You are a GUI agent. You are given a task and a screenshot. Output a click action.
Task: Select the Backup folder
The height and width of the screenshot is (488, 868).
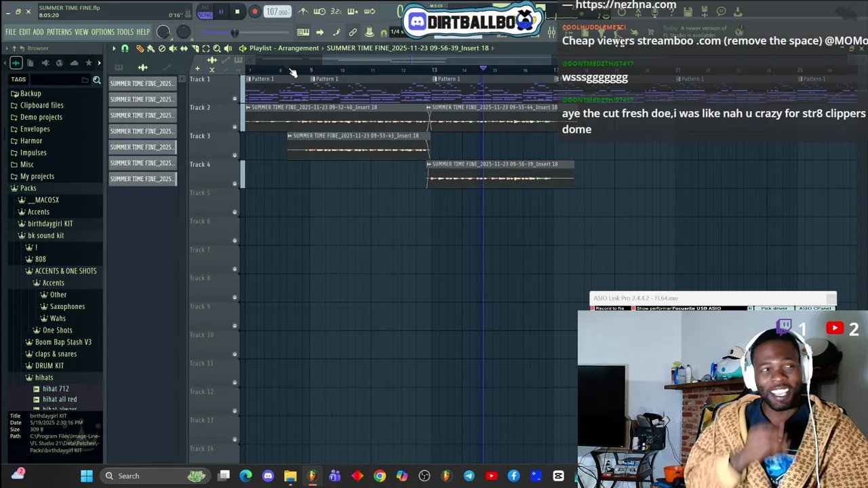(31, 94)
